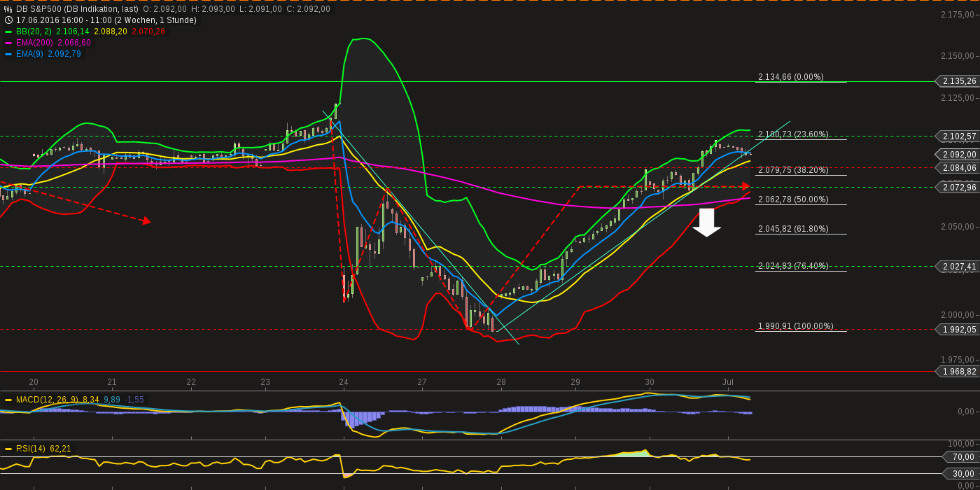Click the Fibonacci label 2.134,66 (0.00%)
The width and height of the screenshot is (980, 490).
pos(791,77)
